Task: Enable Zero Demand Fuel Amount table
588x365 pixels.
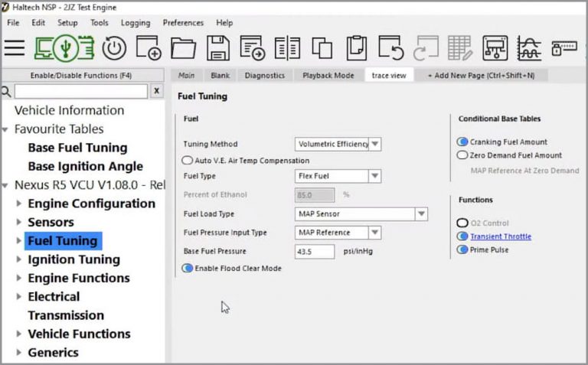Action: click(462, 155)
